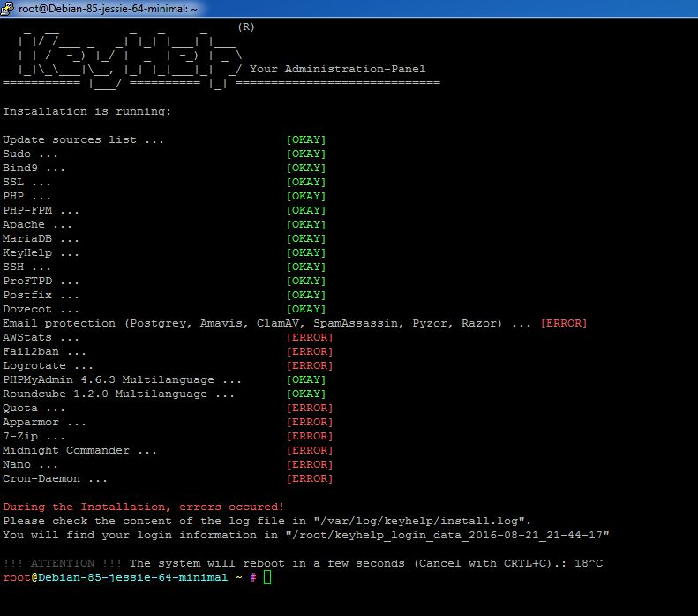Image resolution: width=698 pixels, height=616 pixels.
Task: Click the OKAY status next to Apache
Action: coord(306,225)
